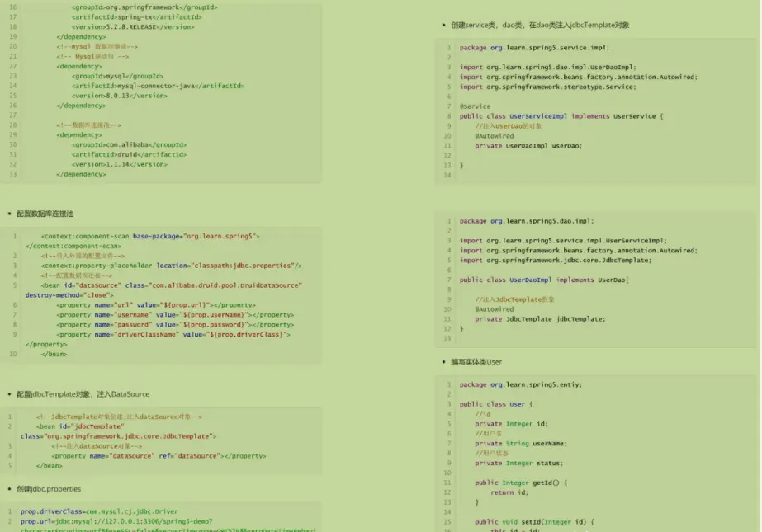Screen dimensions: 762x532
Task: Click "private JdbcTemplate jdbcTemplate;"
Action: (541, 319)
